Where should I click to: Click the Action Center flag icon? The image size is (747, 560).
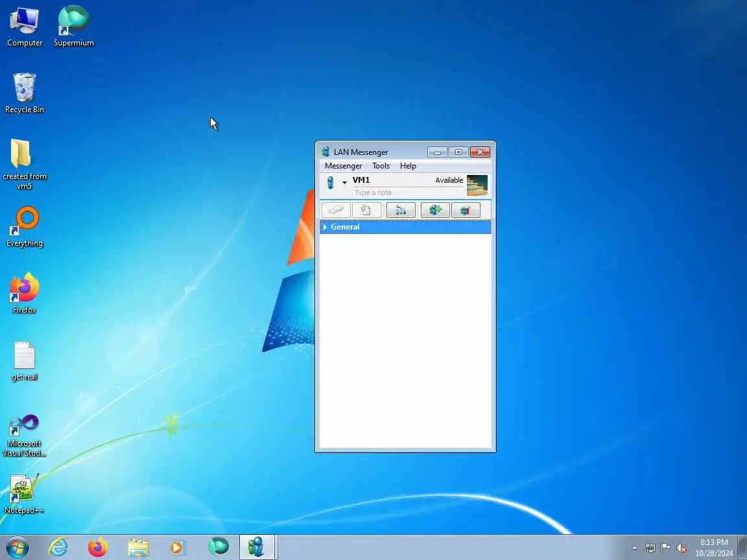(x=665, y=548)
